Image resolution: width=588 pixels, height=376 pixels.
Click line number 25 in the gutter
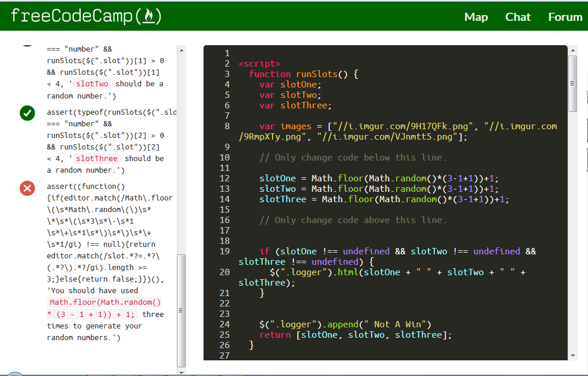(x=224, y=335)
